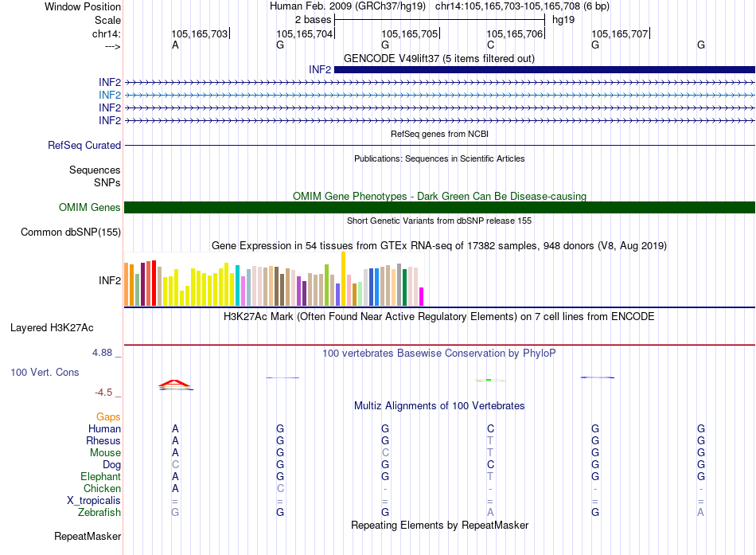
Task: Click the magenta bar in GTEx chart
Action: pos(422,296)
